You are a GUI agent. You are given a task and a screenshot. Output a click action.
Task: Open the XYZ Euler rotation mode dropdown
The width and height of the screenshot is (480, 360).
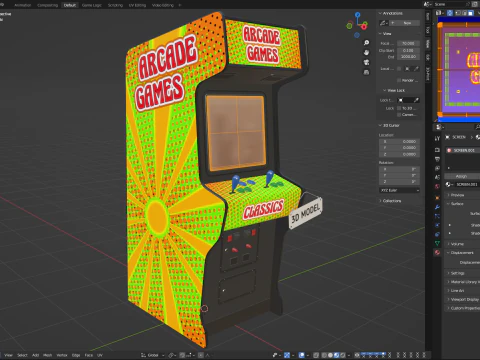[x=399, y=190]
